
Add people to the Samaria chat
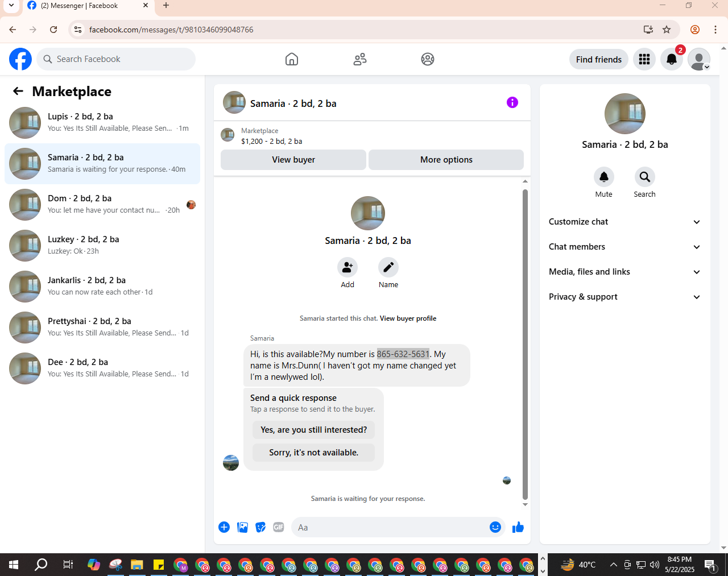pos(348,267)
